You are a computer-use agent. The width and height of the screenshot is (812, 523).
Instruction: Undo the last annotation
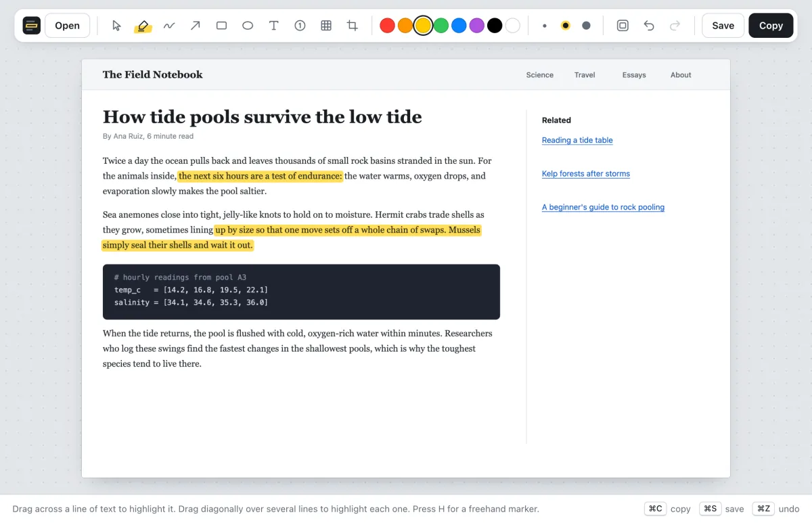point(649,26)
